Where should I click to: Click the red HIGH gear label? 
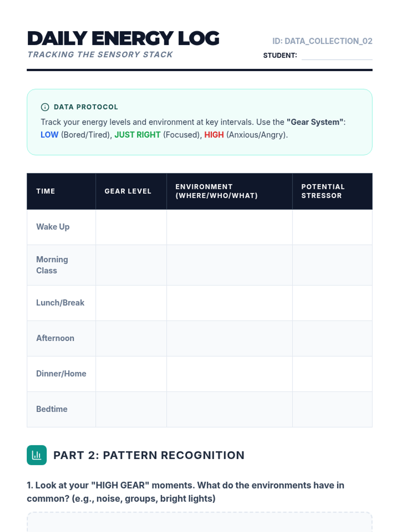pyautogui.click(x=214, y=135)
